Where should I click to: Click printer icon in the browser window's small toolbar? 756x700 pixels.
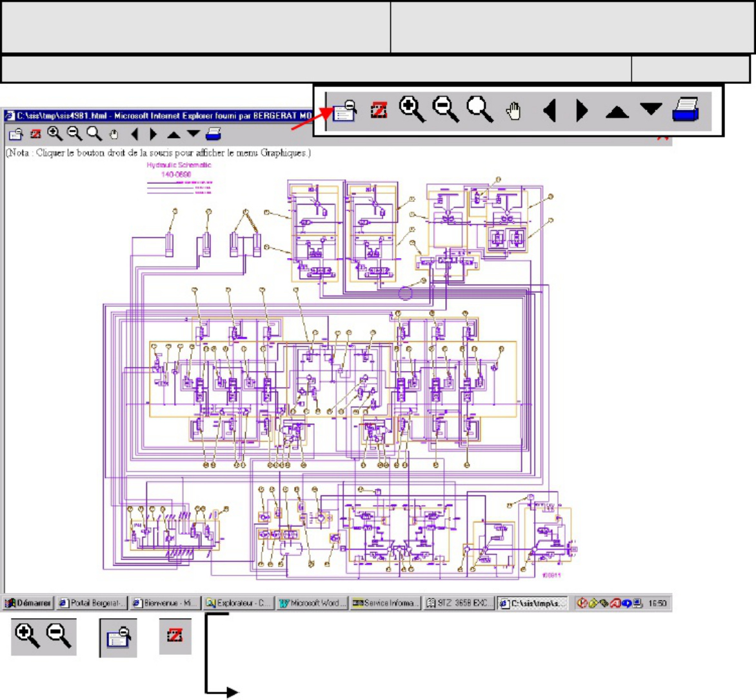coord(213,134)
